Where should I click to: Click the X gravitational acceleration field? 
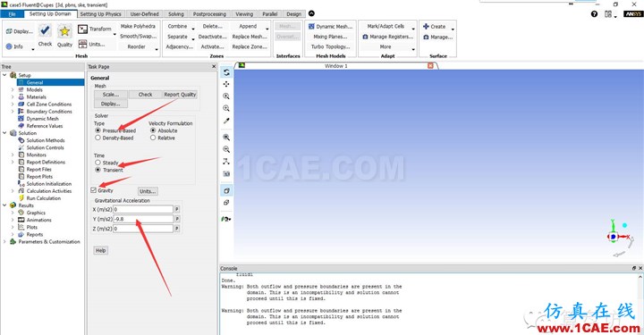(x=143, y=209)
